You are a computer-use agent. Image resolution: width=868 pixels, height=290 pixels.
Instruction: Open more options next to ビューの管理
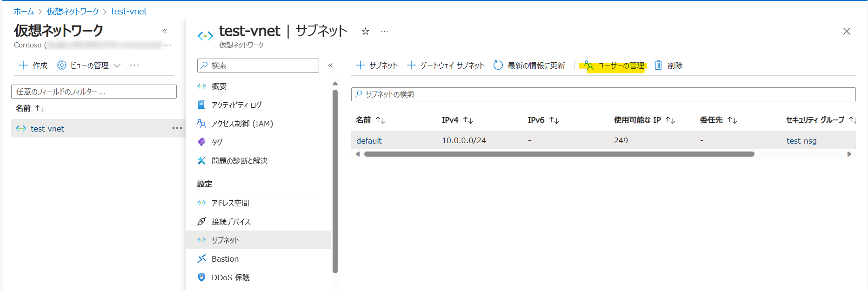134,65
